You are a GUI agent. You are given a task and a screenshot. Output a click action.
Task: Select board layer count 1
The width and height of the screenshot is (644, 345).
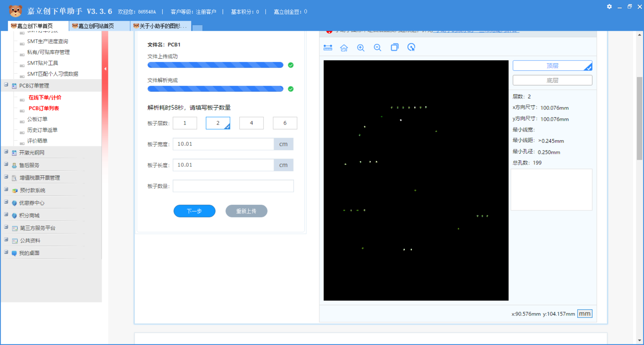pyautogui.click(x=185, y=123)
